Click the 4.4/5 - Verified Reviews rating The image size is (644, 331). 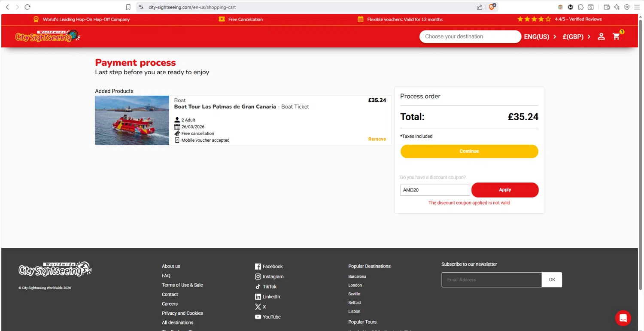pos(578,19)
